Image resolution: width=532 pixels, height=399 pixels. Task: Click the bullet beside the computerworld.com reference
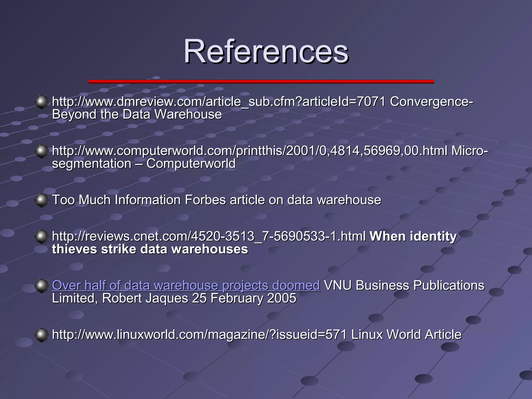[x=42, y=151]
